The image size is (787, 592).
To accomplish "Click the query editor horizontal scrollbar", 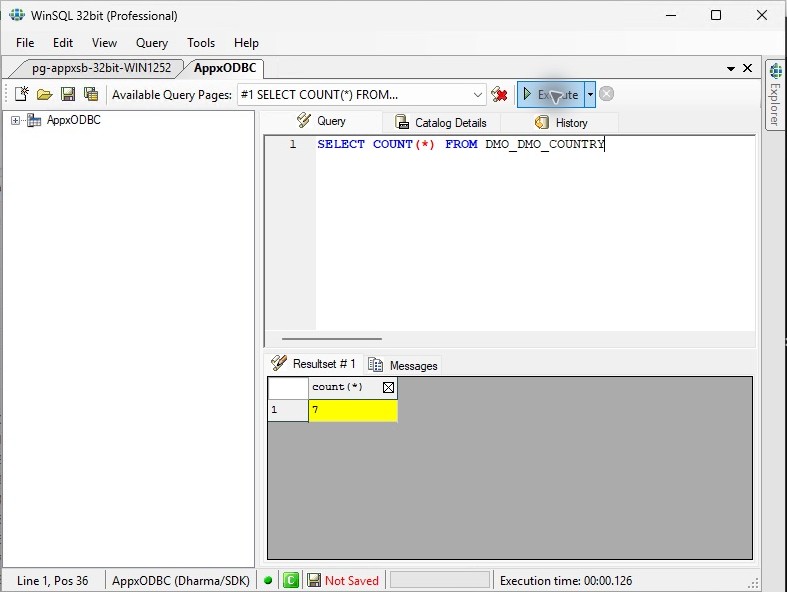I will (332, 339).
